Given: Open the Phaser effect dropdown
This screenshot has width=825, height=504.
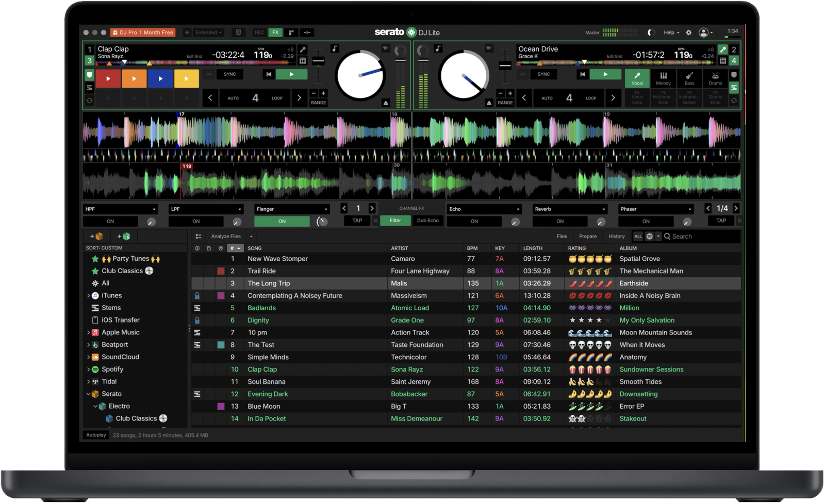Looking at the screenshot, I should pyautogui.click(x=655, y=209).
